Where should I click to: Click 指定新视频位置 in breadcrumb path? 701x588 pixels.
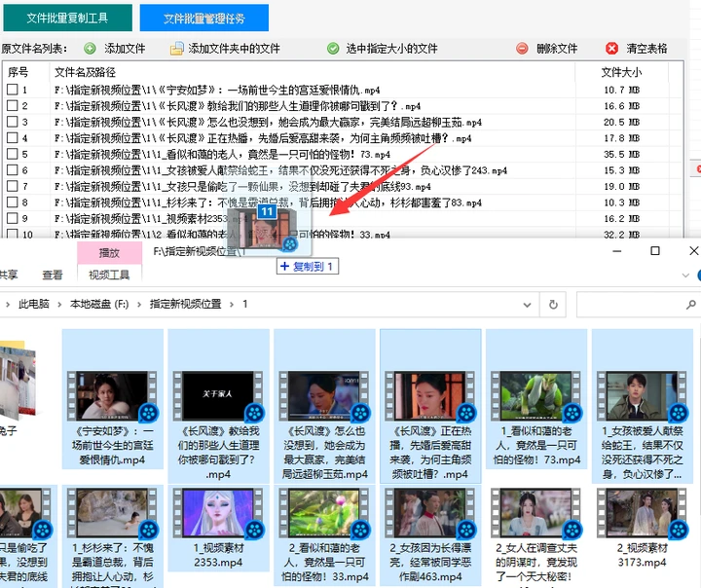[186, 304]
